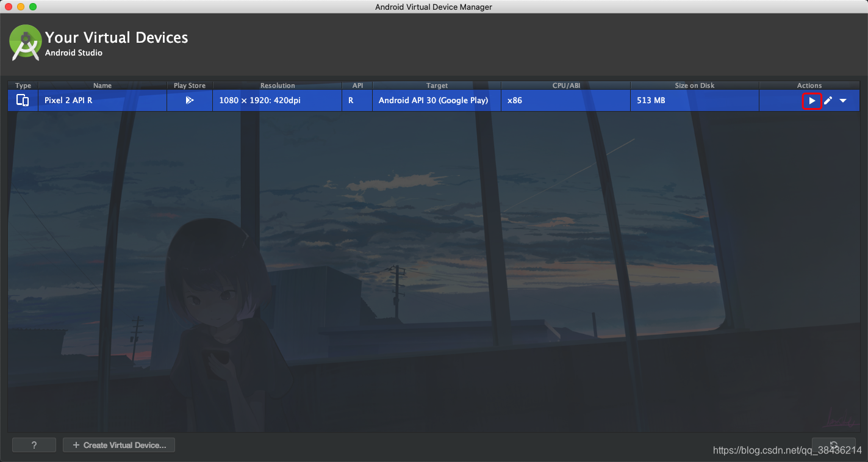868x462 pixels.
Task: Sort by the Resolution column header
Action: click(x=278, y=85)
